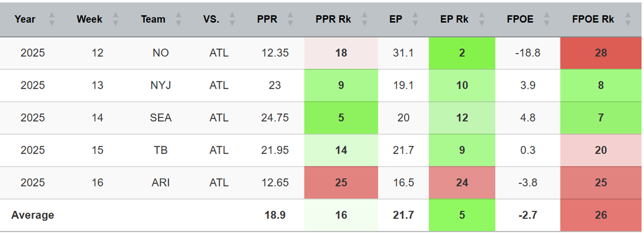Viewport: 644px width, 233px height.
Task: Click the red FPOE Rk 28 cell
Action: (601, 53)
